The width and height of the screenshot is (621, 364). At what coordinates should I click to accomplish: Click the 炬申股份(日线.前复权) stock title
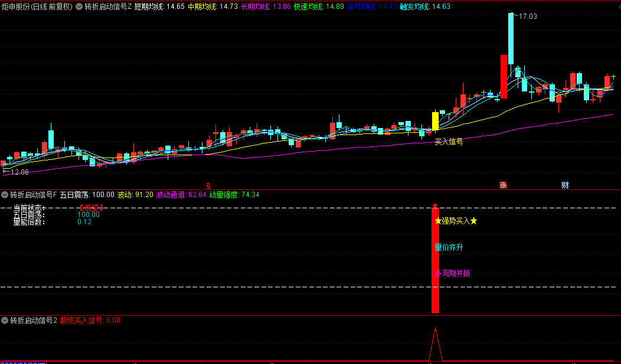(x=37, y=6)
